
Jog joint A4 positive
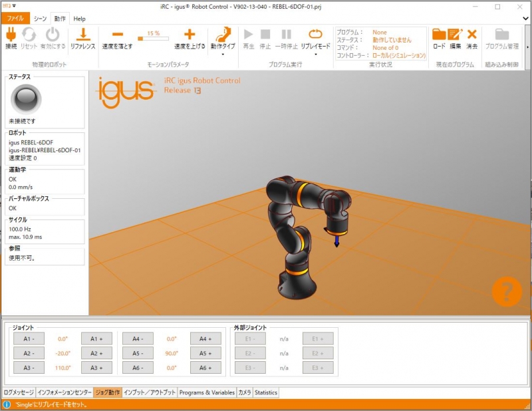[x=205, y=339]
